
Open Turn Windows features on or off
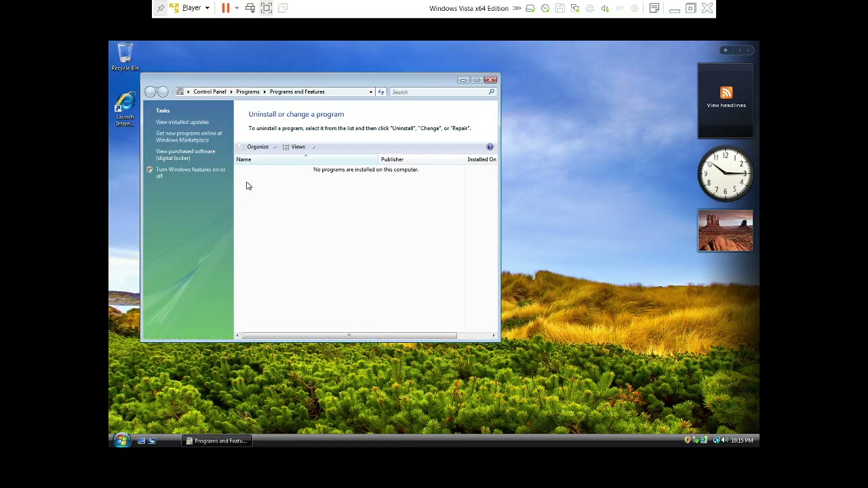pos(191,173)
